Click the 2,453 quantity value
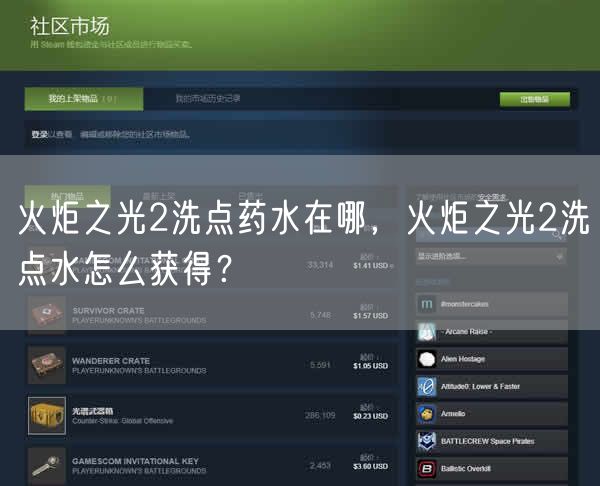The height and width of the screenshot is (486, 600). coord(320,465)
